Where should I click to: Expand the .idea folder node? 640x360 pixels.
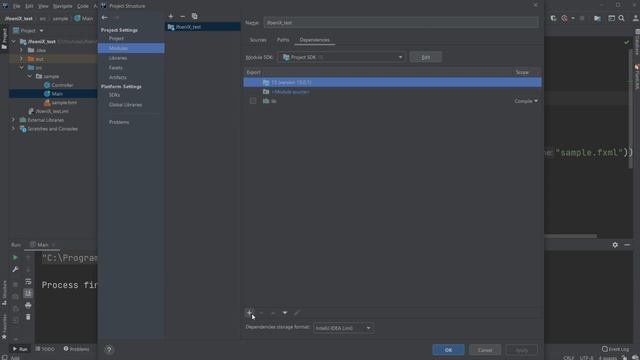21,50
